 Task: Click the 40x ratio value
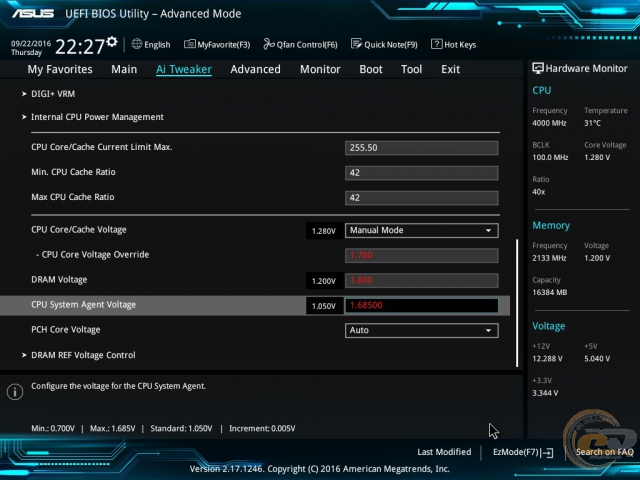[x=538, y=192]
